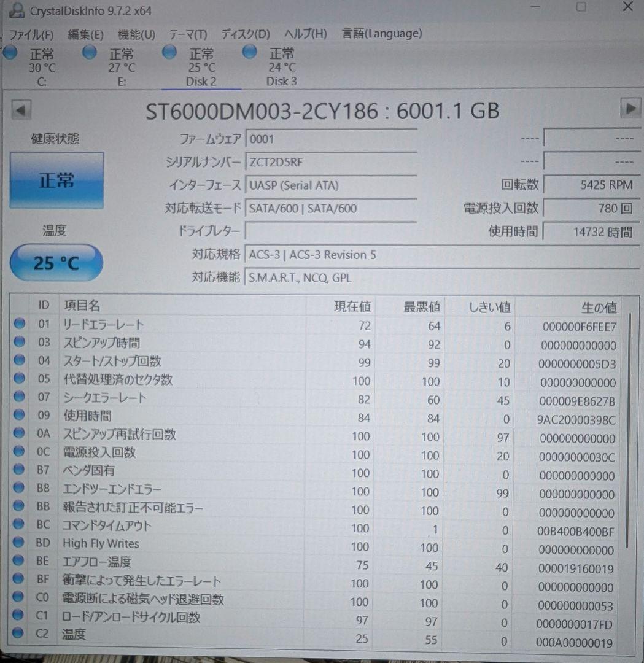
Task: Open the 編集(E) menu
Action: (85, 34)
